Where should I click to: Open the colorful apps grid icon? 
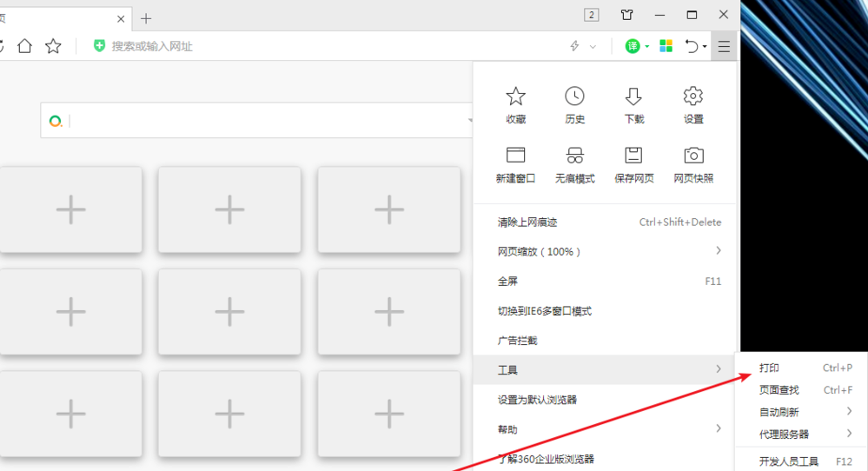point(666,46)
